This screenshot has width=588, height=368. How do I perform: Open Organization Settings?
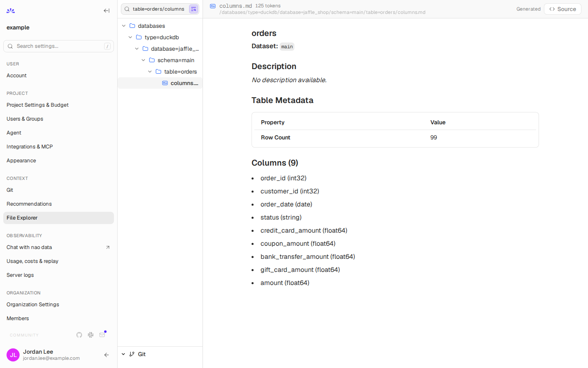(x=58, y=305)
